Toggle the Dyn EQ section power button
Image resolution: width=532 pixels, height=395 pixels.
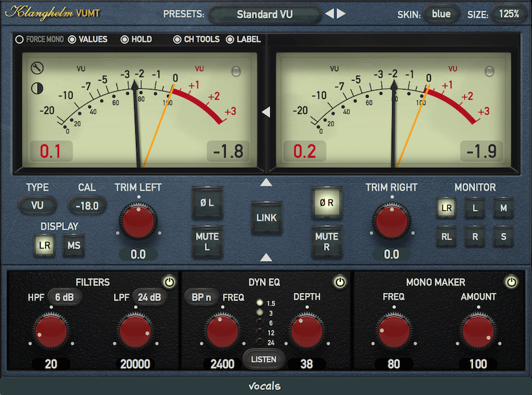(x=340, y=282)
